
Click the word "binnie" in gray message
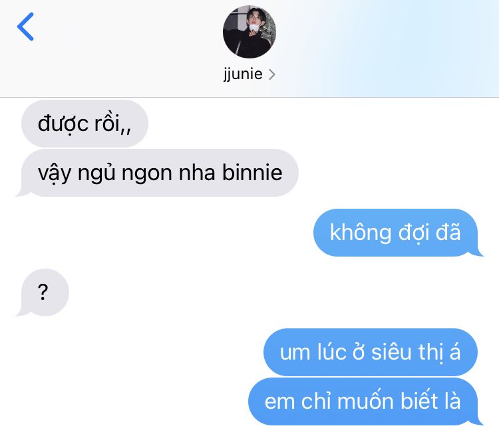coord(252,173)
